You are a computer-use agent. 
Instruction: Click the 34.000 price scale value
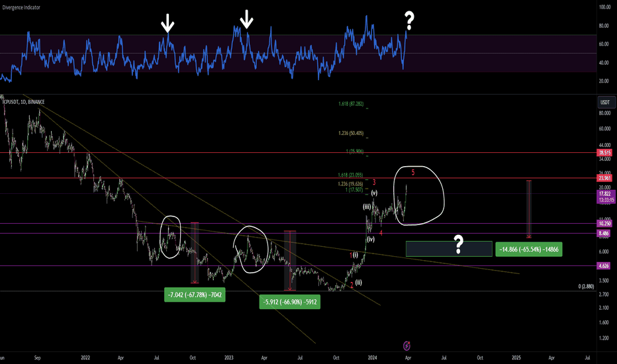coord(605,159)
